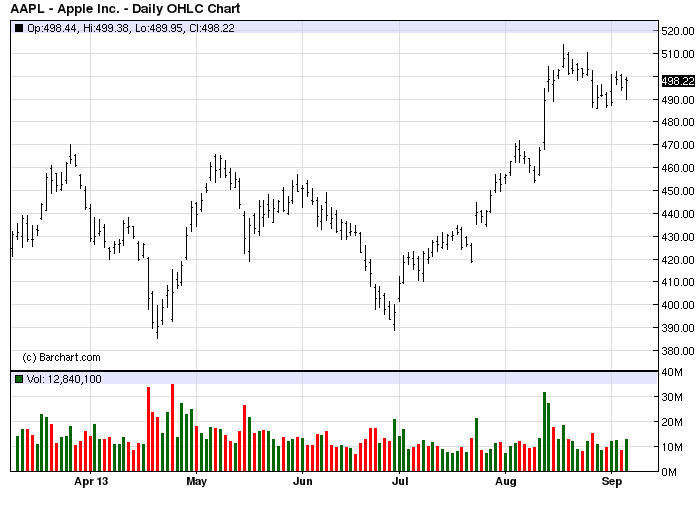
Task: Click the 30M volume axis label
Action: [x=671, y=397]
